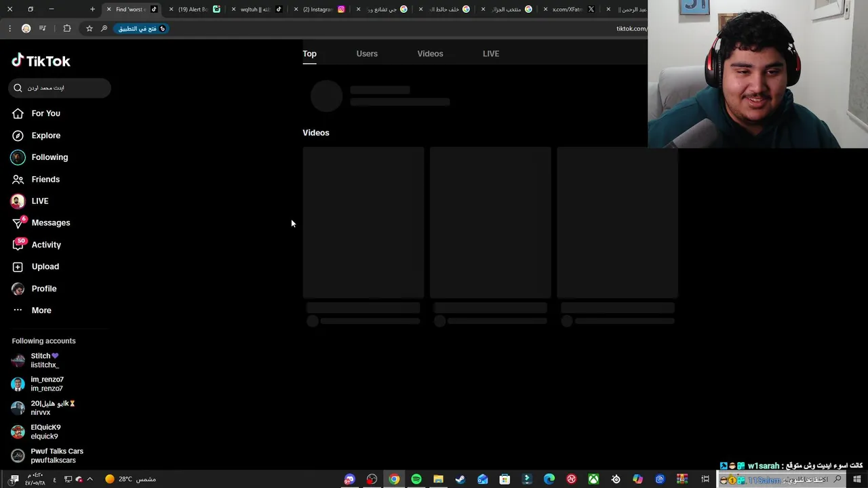Open the Chrome profile avatar
868x488 pixels.
click(26, 28)
